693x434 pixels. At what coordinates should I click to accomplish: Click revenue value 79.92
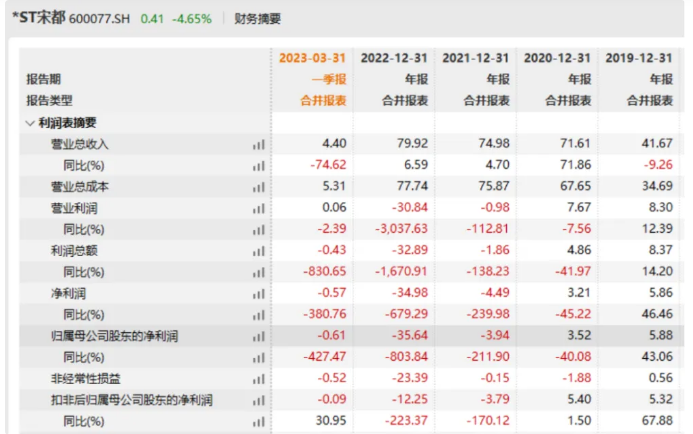pos(412,143)
